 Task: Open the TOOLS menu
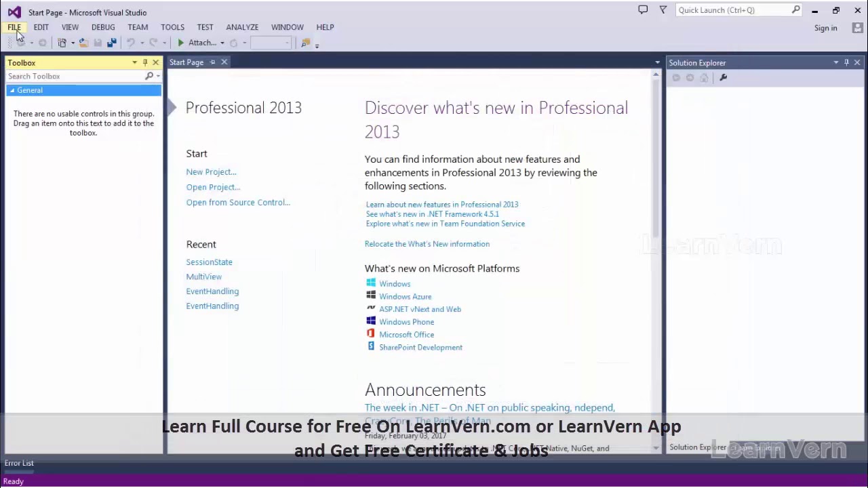[x=172, y=27]
